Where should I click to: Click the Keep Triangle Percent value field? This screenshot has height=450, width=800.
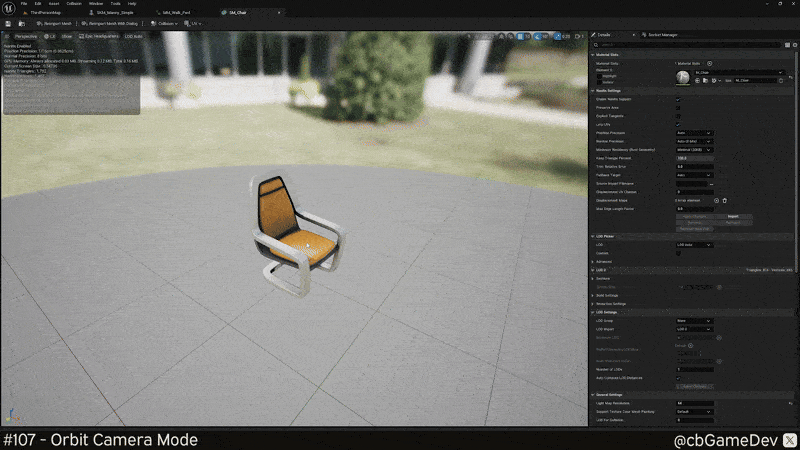[x=694, y=158]
